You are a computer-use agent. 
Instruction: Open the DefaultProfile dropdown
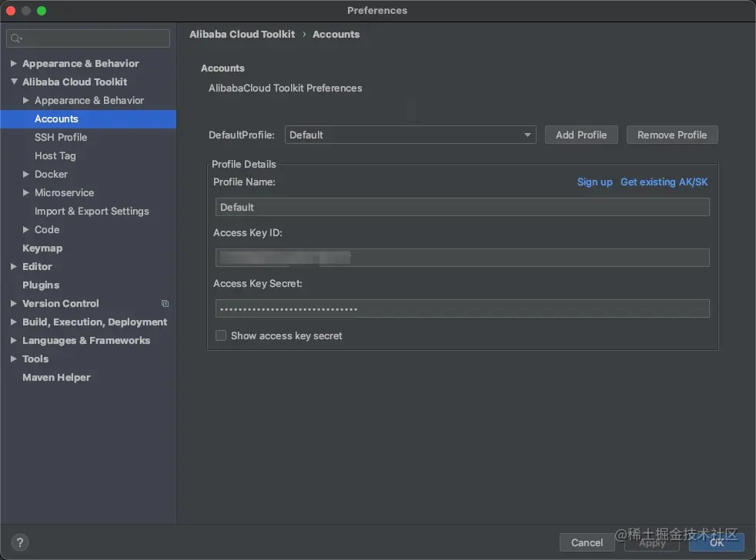pos(410,135)
